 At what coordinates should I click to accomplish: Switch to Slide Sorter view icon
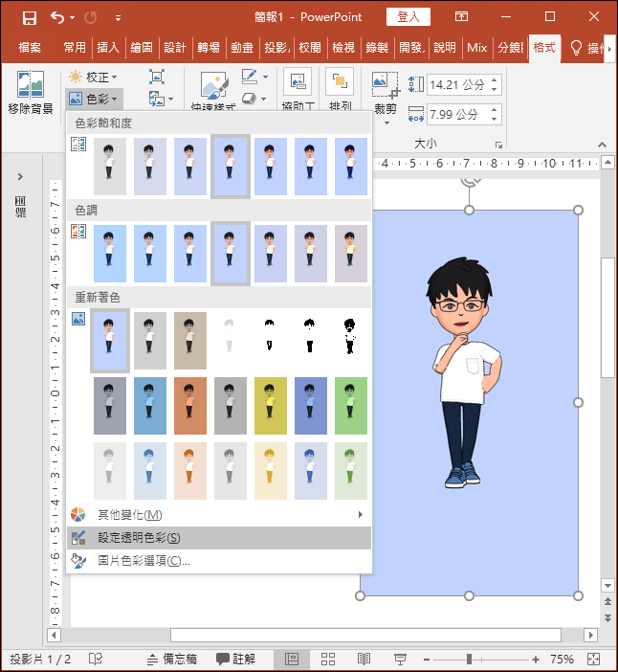click(x=328, y=659)
